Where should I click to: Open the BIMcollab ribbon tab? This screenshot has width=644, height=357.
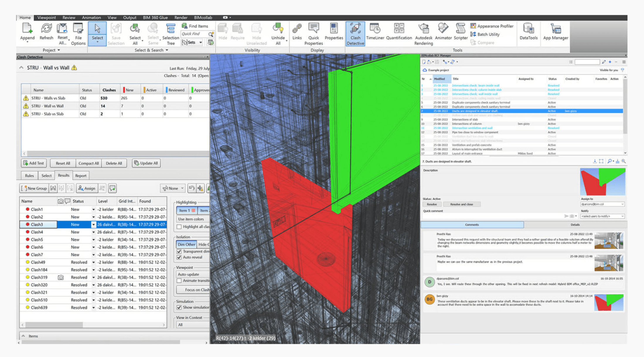click(x=203, y=18)
